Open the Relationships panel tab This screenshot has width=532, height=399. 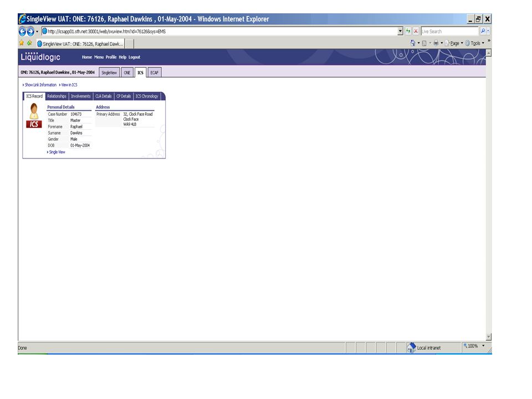[57, 96]
